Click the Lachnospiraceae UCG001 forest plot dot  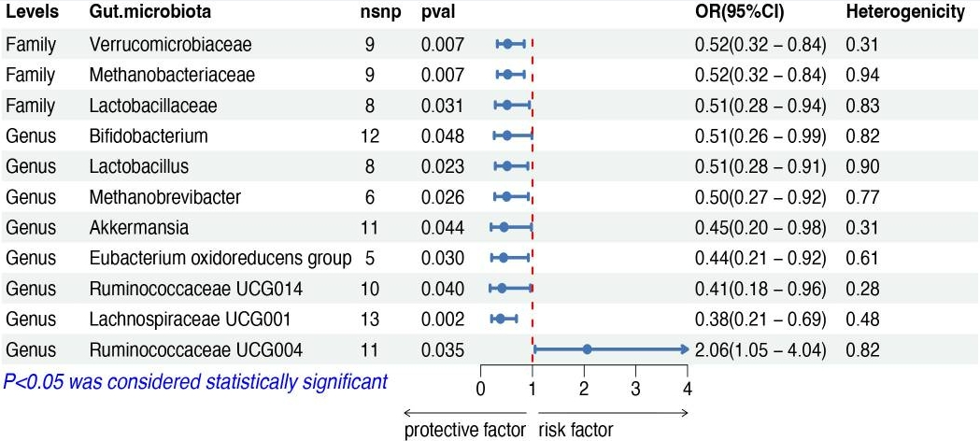[x=500, y=319]
